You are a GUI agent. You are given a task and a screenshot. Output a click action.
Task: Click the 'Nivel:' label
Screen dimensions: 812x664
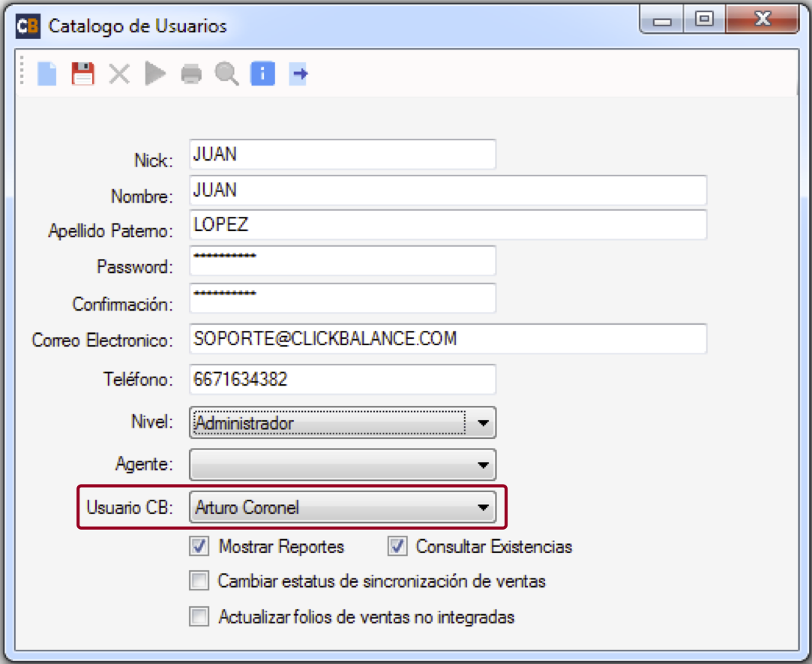point(151,422)
